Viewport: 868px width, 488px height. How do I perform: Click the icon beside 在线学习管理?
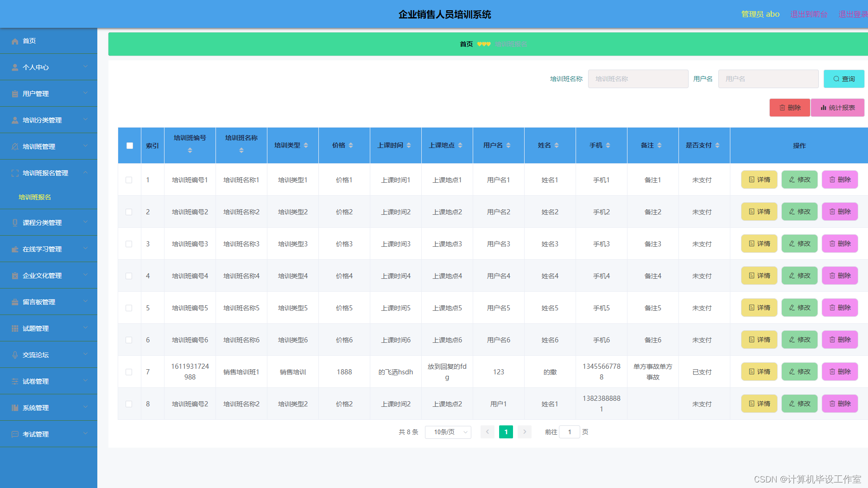(15, 249)
